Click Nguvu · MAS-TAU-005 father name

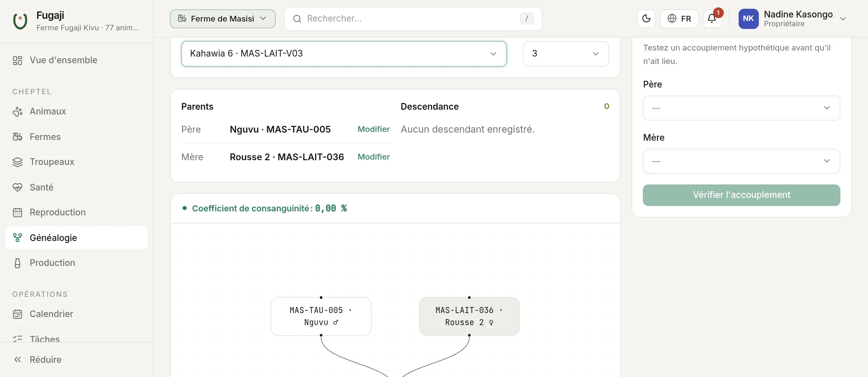click(x=280, y=129)
